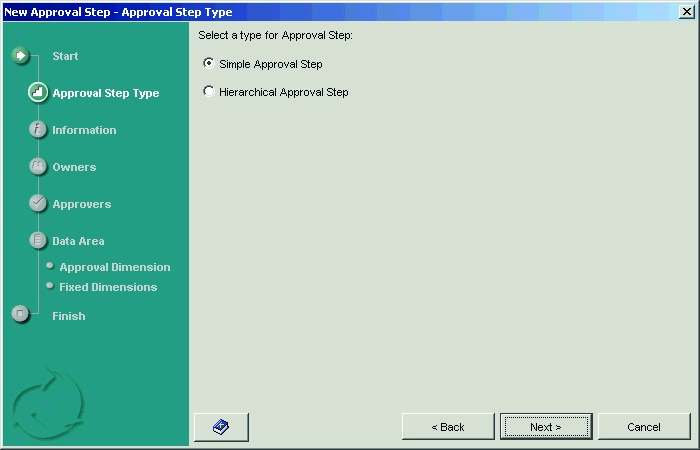Click the Start step arrow icon
The image size is (700, 450).
(x=21, y=55)
